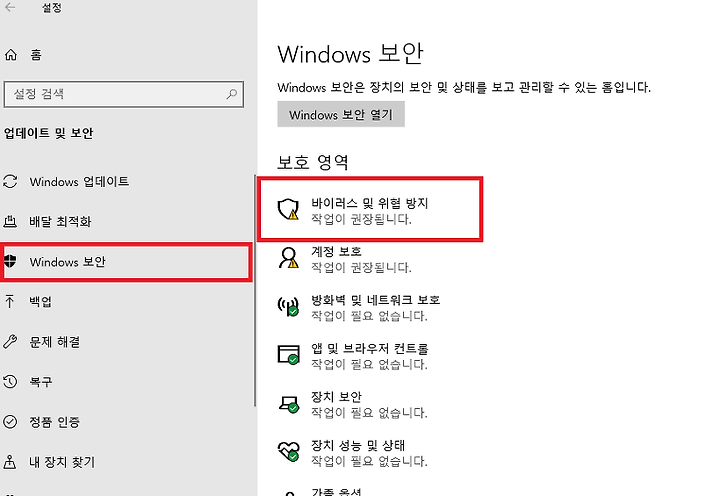The image size is (720, 496).
Task: Open 문제 해결 page
Action: click(x=55, y=342)
